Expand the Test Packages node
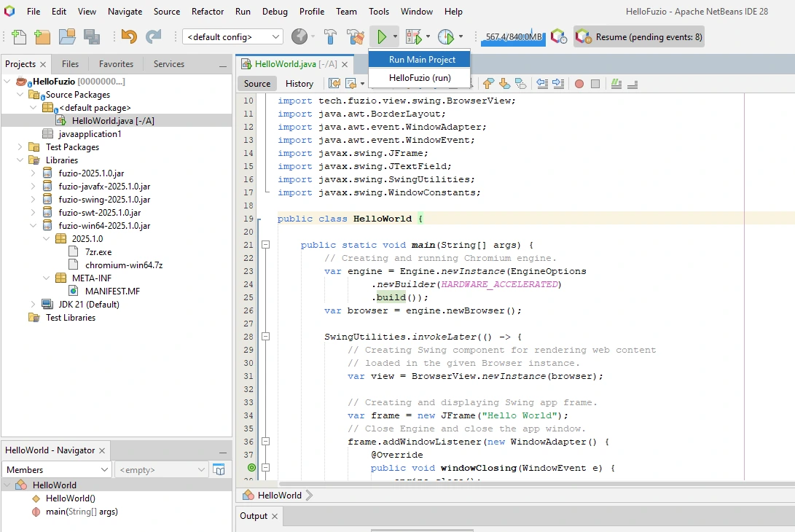Image resolution: width=795 pixels, height=532 pixels. tap(20, 147)
